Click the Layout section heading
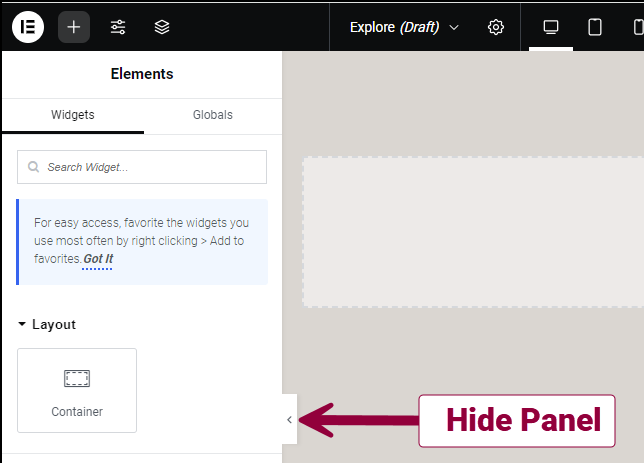This screenshot has height=463, width=644. pos(54,325)
